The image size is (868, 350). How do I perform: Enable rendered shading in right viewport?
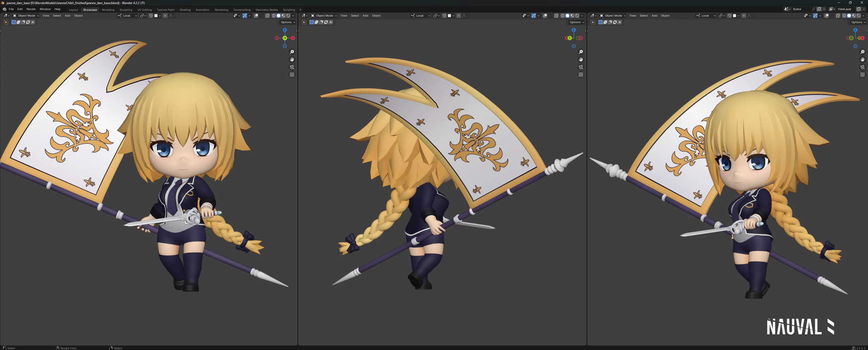coord(859,15)
